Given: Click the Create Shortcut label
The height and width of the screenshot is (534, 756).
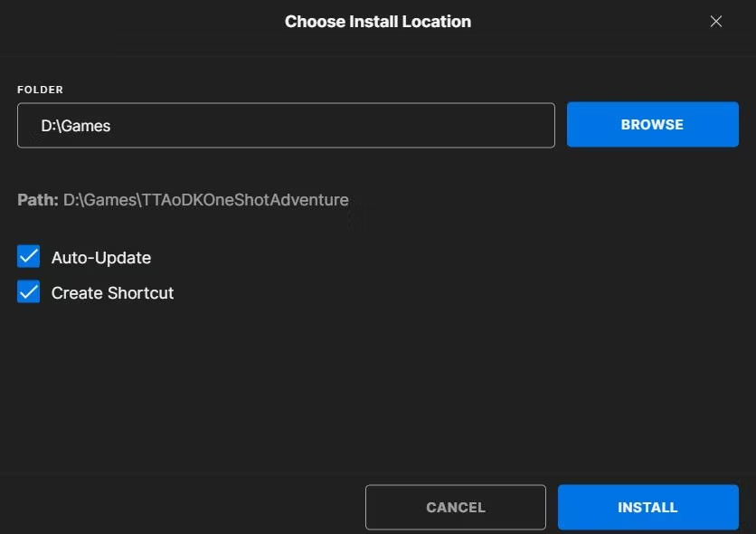Looking at the screenshot, I should click(x=112, y=293).
